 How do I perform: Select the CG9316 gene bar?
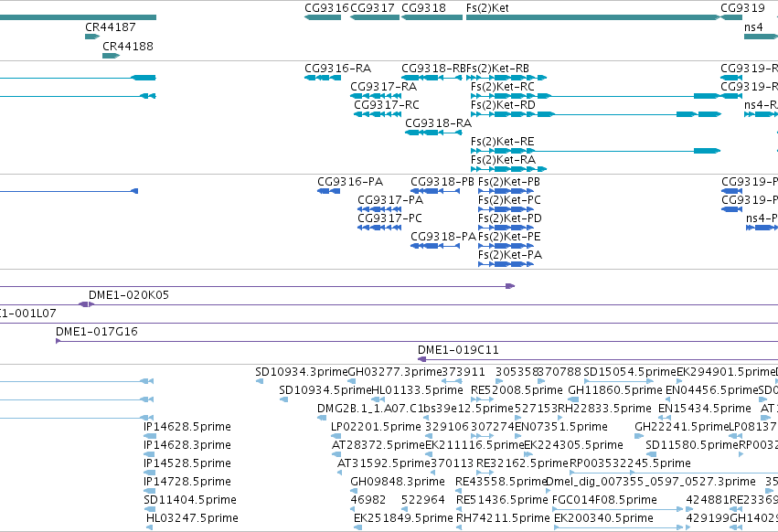pyautogui.click(x=323, y=17)
